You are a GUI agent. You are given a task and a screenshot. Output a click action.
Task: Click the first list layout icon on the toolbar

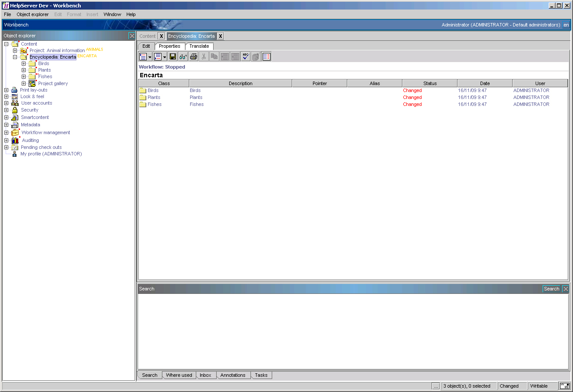click(142, 56)
